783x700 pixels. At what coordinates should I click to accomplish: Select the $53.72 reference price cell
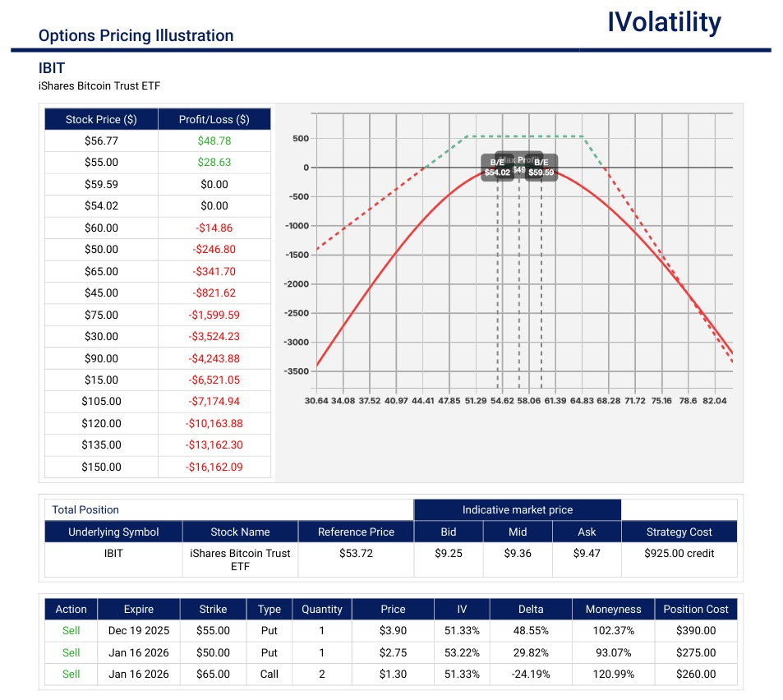356,553
